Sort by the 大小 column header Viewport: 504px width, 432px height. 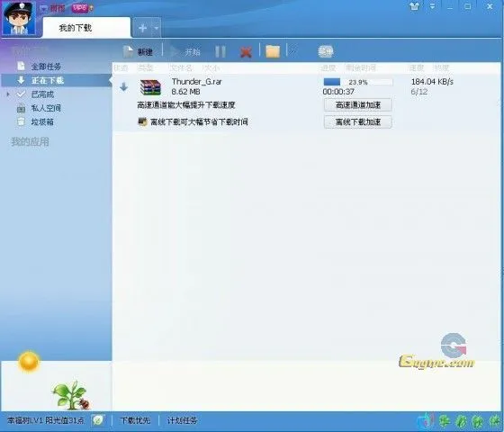point(211,67)
